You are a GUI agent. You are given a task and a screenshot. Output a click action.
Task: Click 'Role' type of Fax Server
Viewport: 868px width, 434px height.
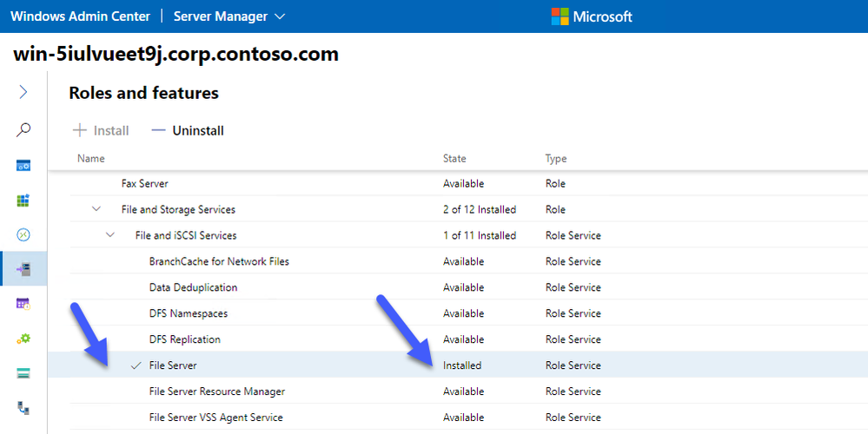pyautogui.click(x=555, y=183)
